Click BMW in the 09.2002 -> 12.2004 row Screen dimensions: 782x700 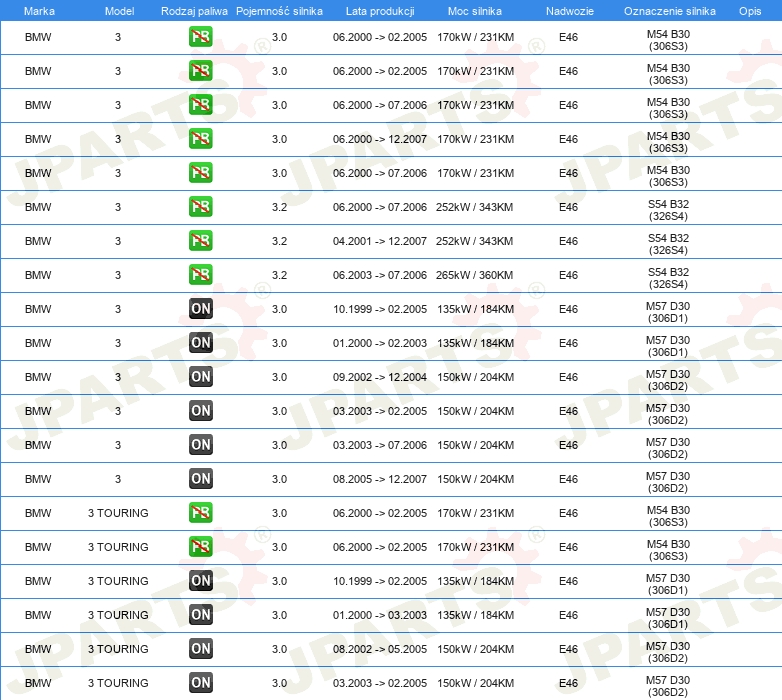click(x=38, y=377)
